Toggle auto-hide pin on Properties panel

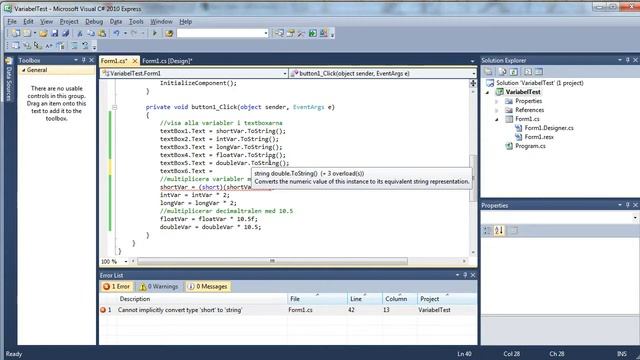[x=628, y=205]
